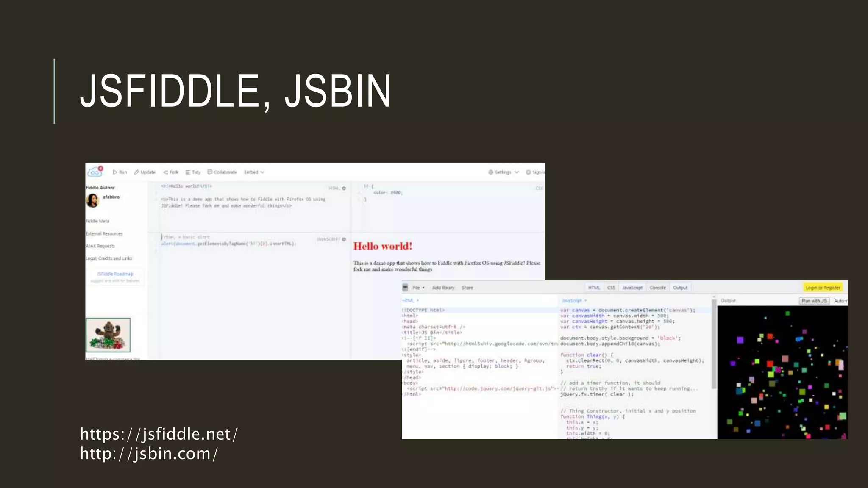
Task: Click the Fork icon in JSFiddle toolbar
Action: click(165, 172)
